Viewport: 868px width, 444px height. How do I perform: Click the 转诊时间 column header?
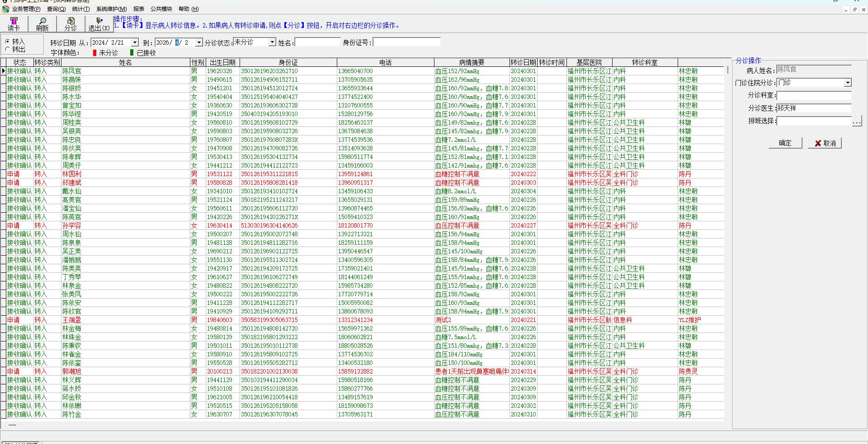pos(552,62)
